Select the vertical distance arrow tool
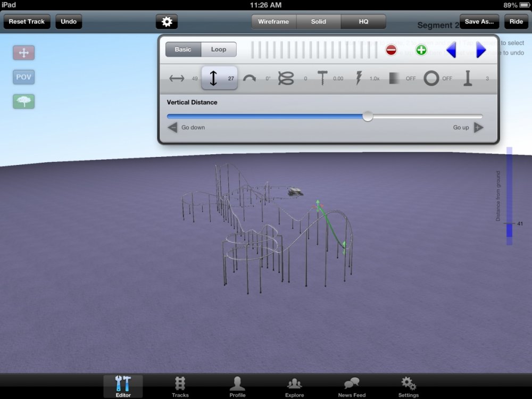532x399 pixels. point(214,78)
